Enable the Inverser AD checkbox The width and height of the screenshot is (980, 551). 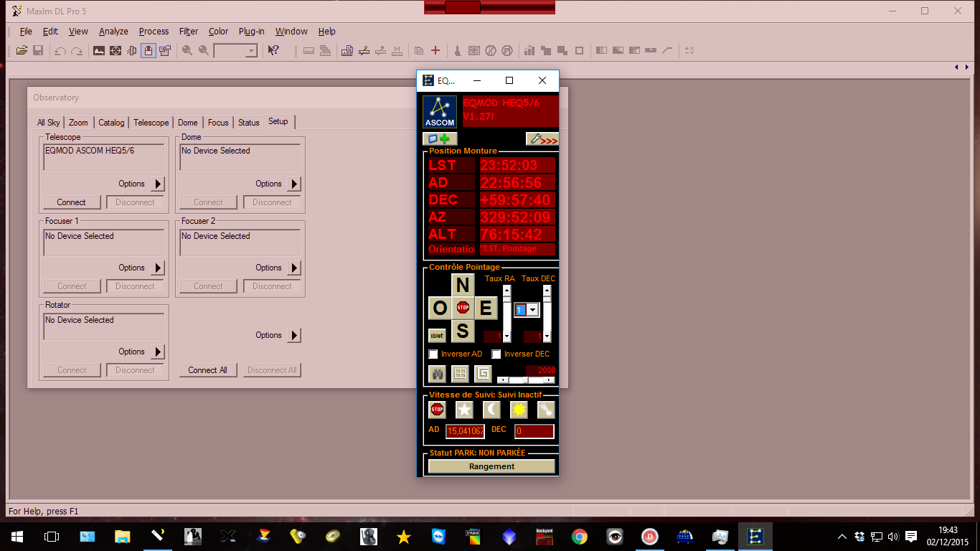[433, 354]
